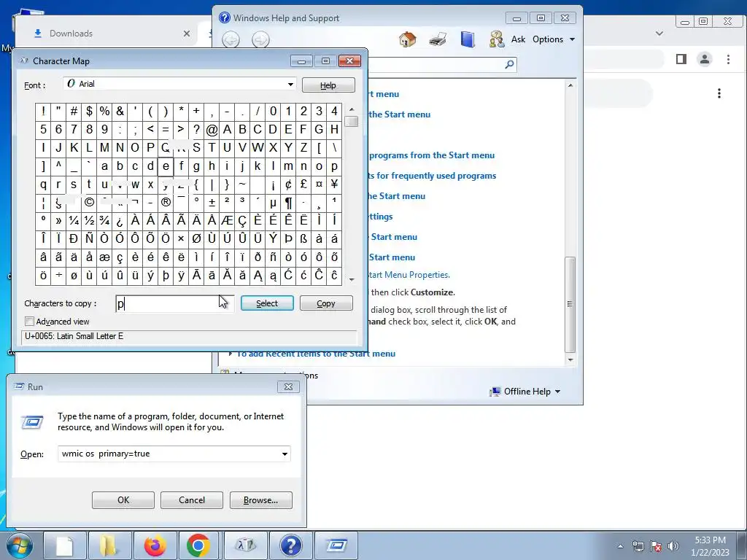Open Windows Explorer folder in taskbar

click(x=109, y=545)
